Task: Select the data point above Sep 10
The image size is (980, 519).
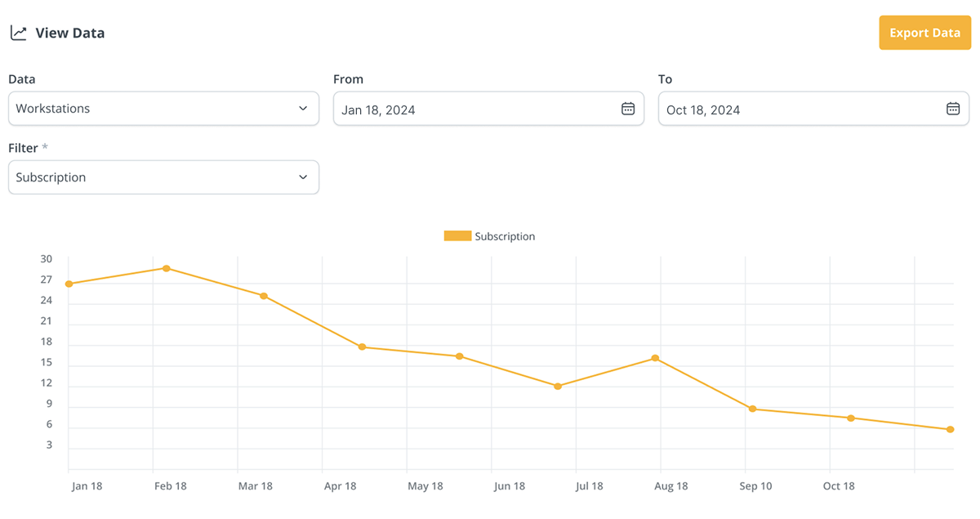Action: (x=753, y=409)
